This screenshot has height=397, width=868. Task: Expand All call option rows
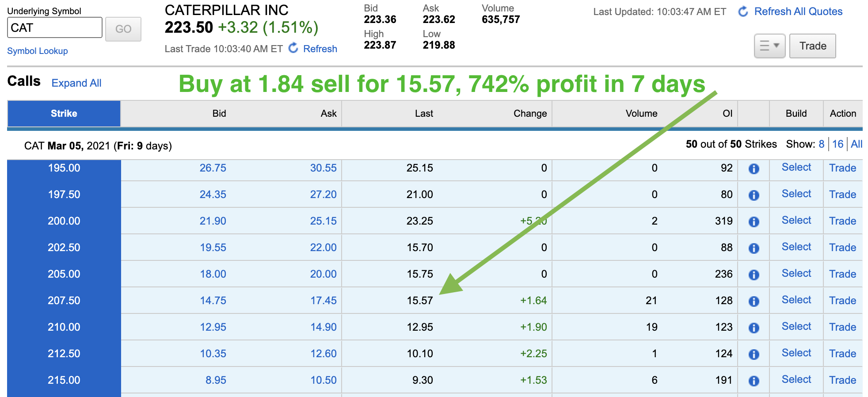click(76, 83)
